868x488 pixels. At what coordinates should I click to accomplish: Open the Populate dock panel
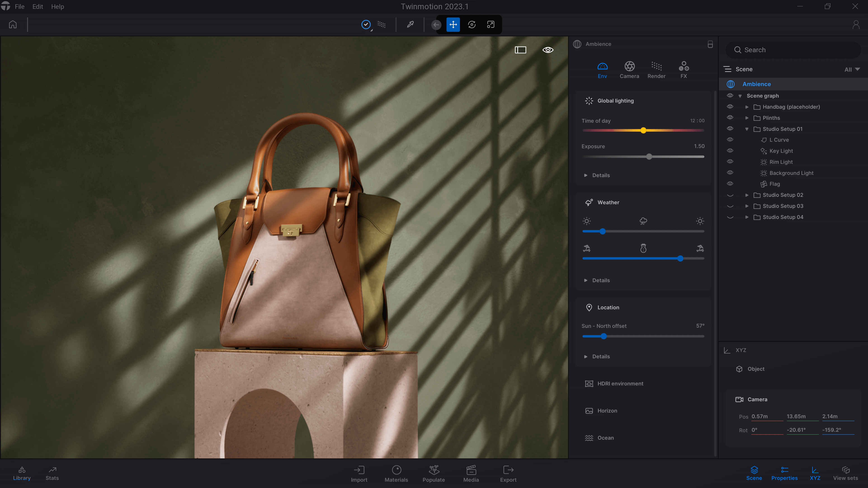tap(434, 474)
